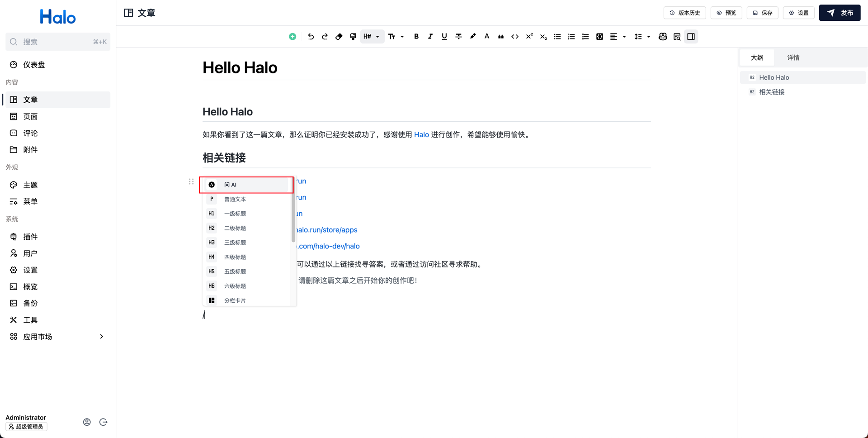Viewport: 868px width, 438px height.
Task: Jump to 相关链接 outline entry
Action: [x=803, y=92]
